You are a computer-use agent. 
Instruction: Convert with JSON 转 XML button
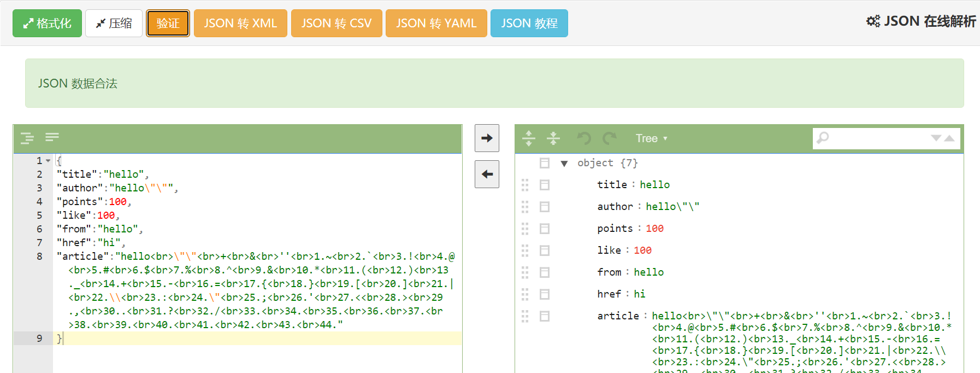240,24
